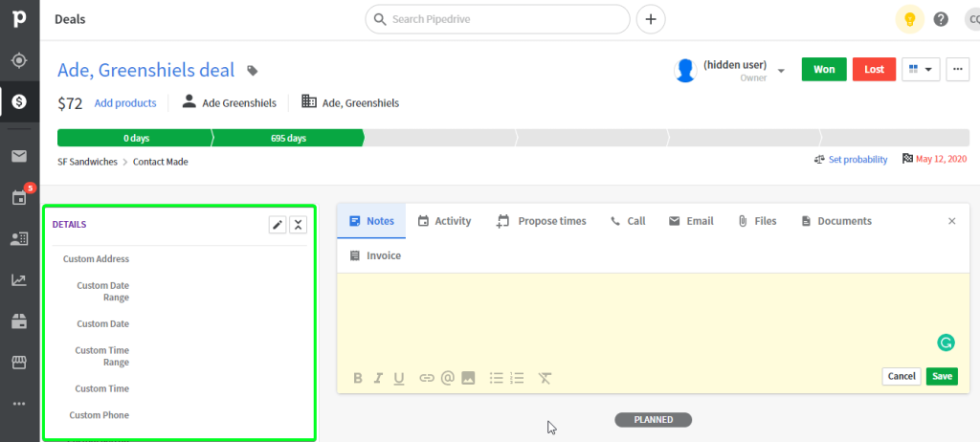Open Leads target icon in sidebar
The image size is (980, 442).
pyautogui.click(x=19, y=60)
